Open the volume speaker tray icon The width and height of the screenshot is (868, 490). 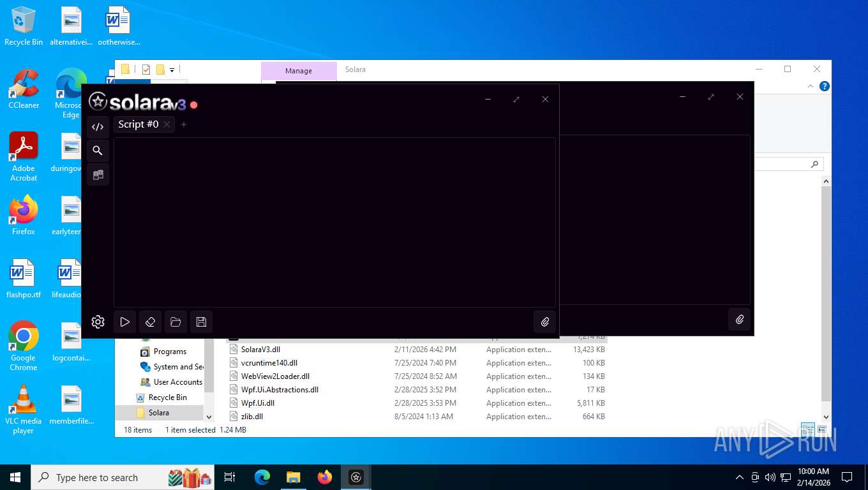pos(770,477)
